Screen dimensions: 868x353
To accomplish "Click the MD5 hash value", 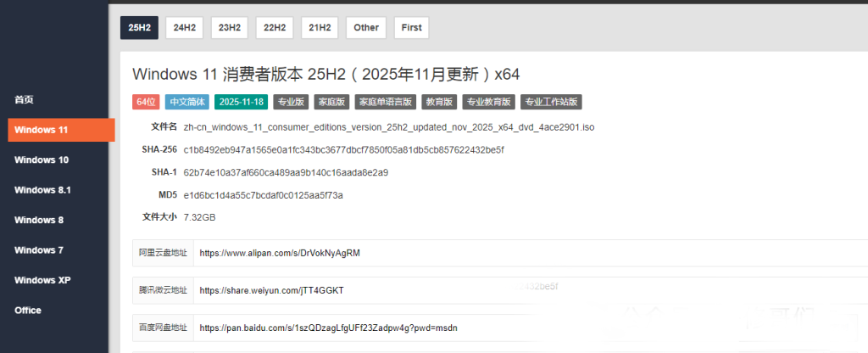I will [x=264, y=196].
